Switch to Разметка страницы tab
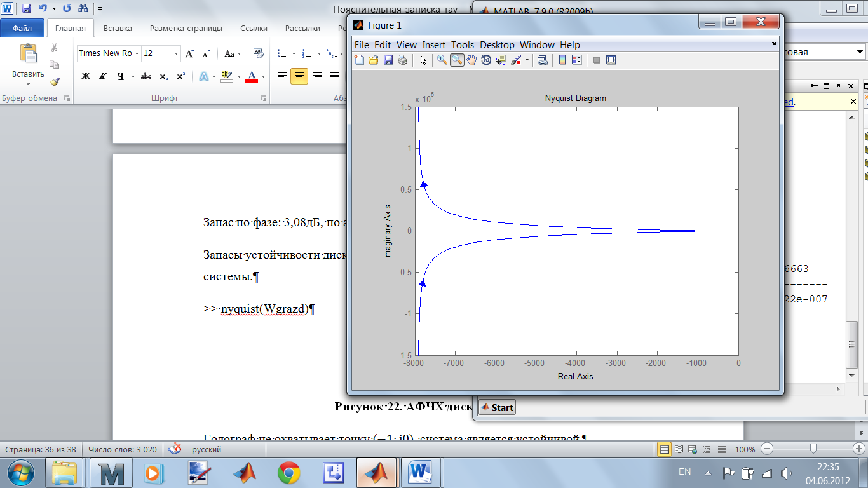 pos(186,29)
